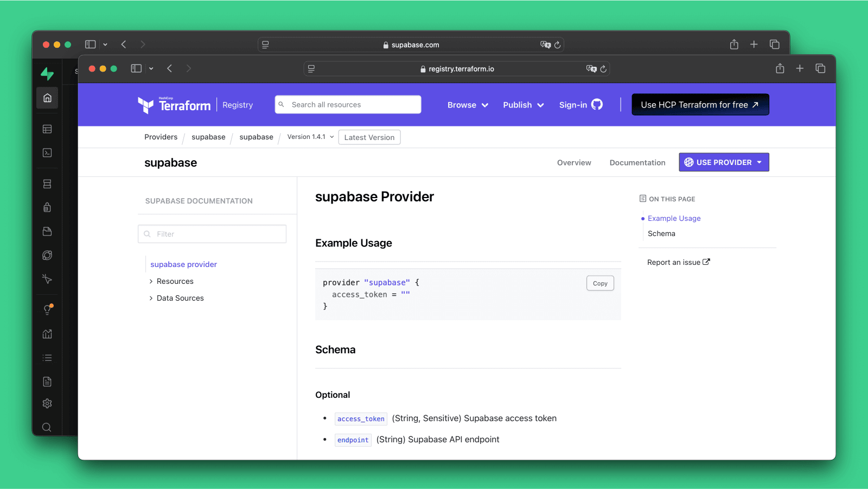Click Providers breadcrumb

(161, 137)
